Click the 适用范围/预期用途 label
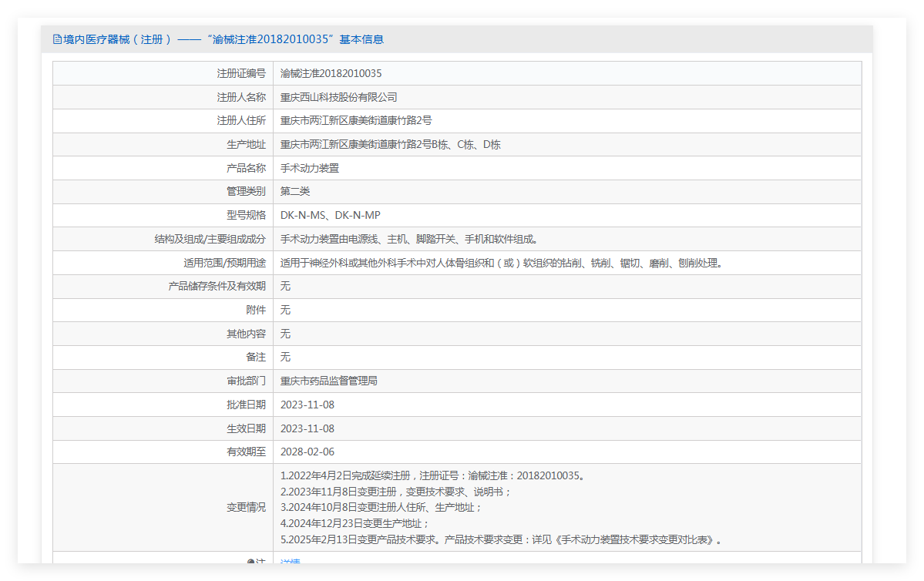Image resolution: width=924 pixels, height=581 pixels. click(224, 263)
